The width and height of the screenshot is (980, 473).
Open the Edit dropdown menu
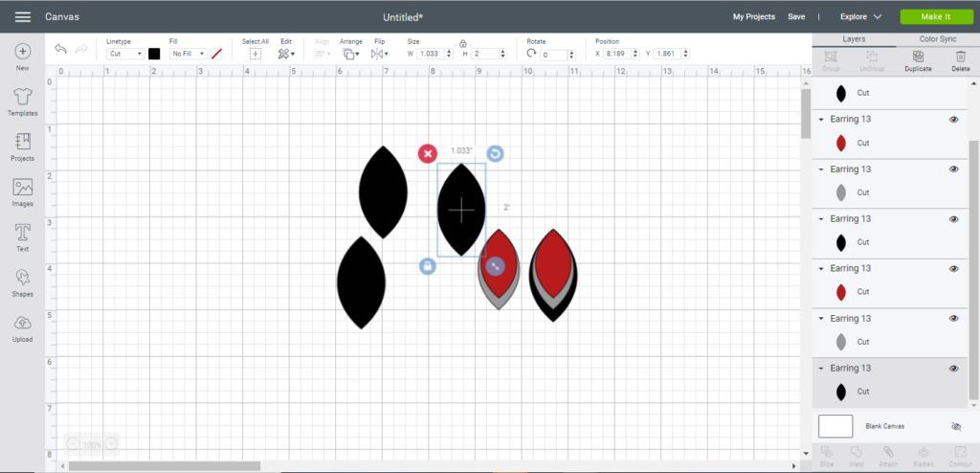(x=286, y=55)
